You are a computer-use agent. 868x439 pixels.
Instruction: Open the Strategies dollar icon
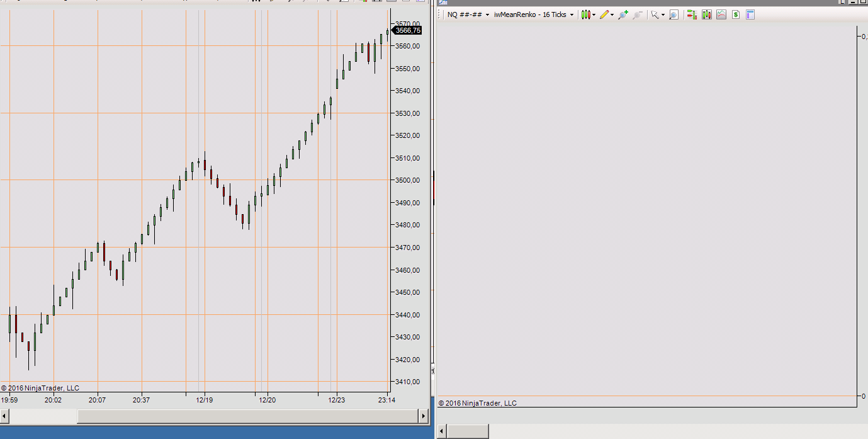click(735, 14)
